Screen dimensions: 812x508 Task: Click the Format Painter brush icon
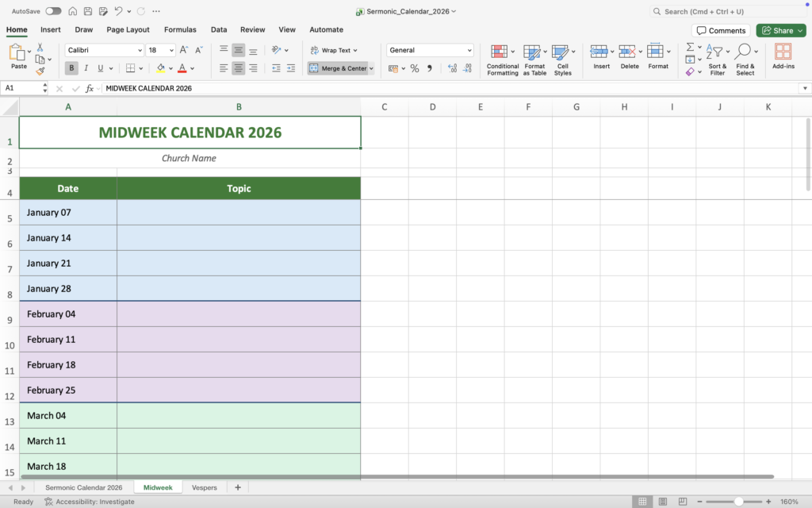(x=40, y=71)
